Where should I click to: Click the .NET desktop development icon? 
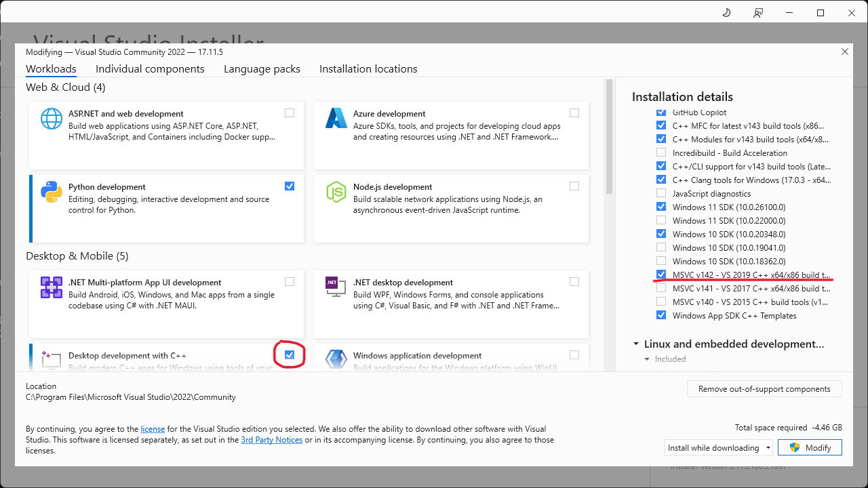[x=336, y=287]
